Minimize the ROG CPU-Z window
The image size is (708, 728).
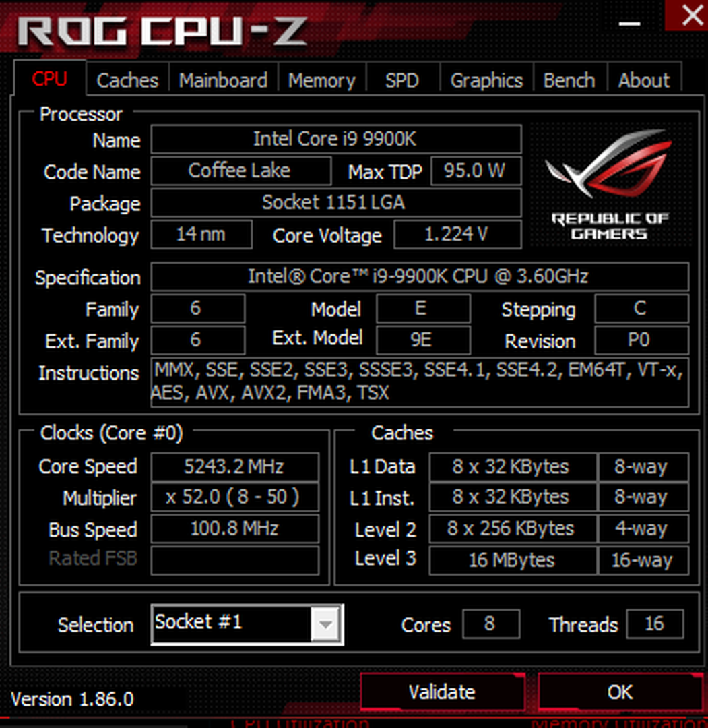[630, 23]
